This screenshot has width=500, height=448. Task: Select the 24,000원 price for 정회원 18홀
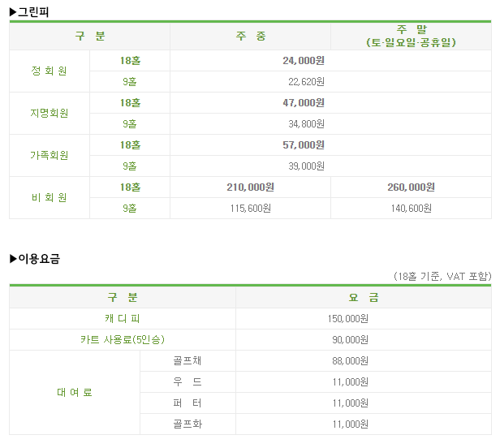pos(304,60)
